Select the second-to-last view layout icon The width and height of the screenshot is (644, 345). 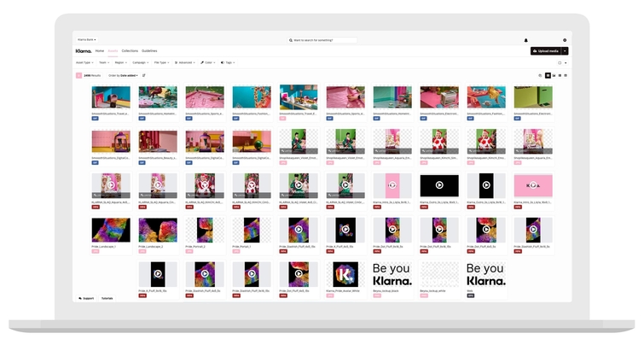(x=560, y=76)
